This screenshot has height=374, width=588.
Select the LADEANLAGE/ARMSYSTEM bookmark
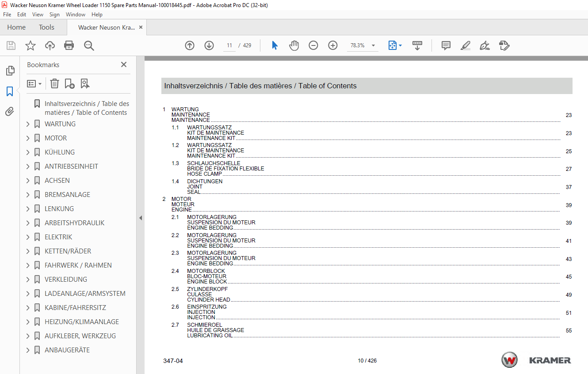pyautogui.click(x=85, y=294)
